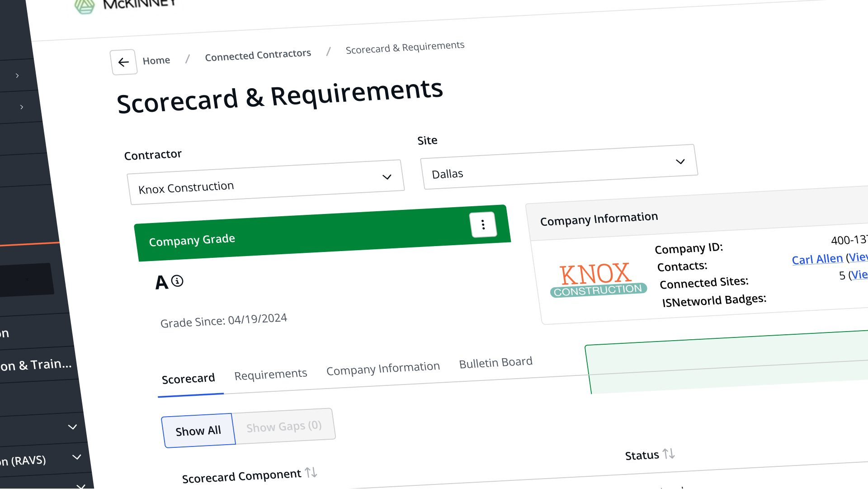The image size is (868, 489).
Task: Open Carl Allen contact link
Action: (x=817, y=259)
